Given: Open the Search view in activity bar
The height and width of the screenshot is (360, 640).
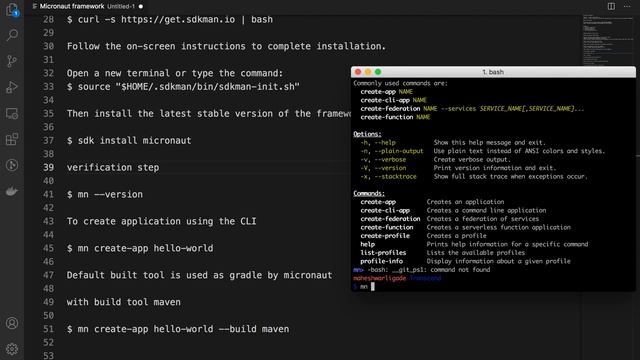Looking at the screenshot, I should 12,35.
